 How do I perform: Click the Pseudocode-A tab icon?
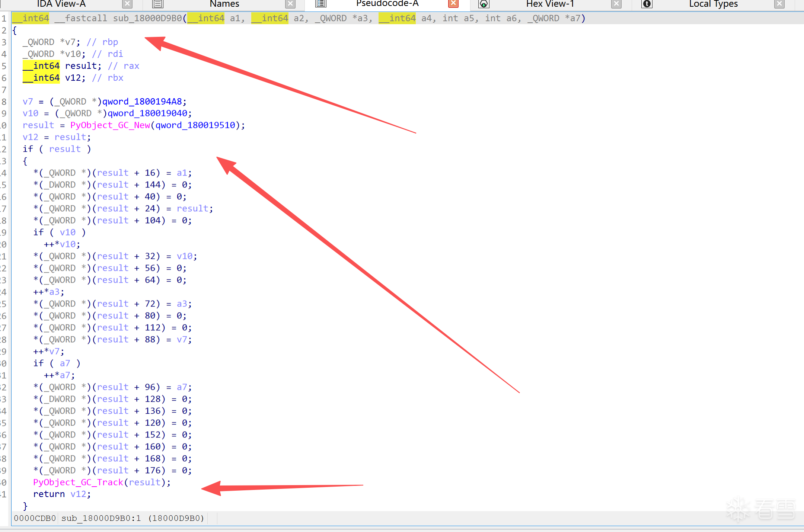pos(320,4)
